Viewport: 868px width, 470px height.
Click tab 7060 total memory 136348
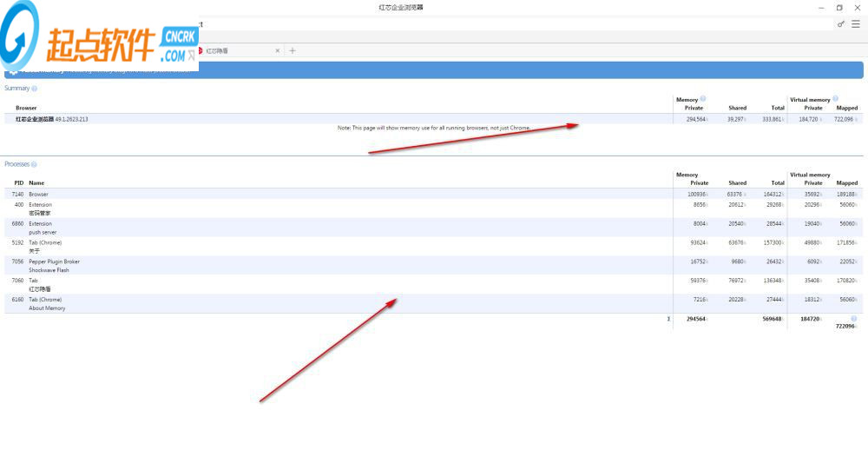pos(773,281)
